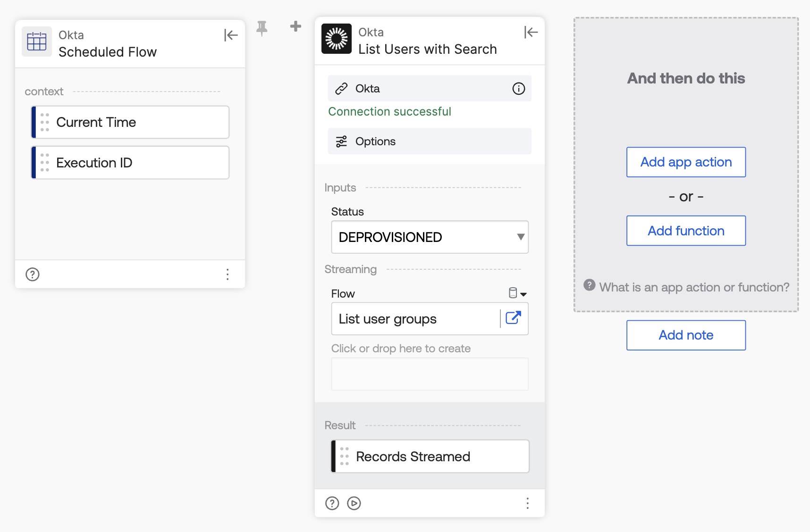Click the Add function button
Viewport: 810px width, 532px height.
pyautogui.click(x=686, y=231)
